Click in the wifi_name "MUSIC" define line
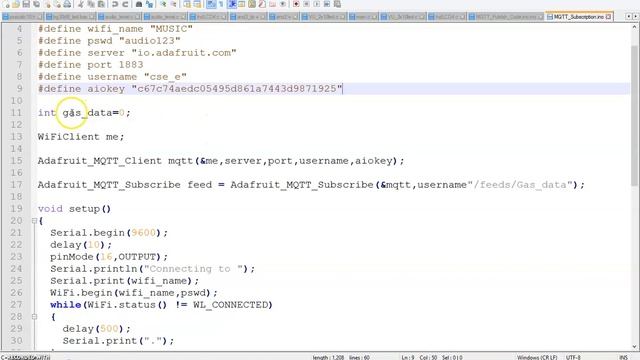The height and width of the screenshot is (360, 640). tap(115, 29)
